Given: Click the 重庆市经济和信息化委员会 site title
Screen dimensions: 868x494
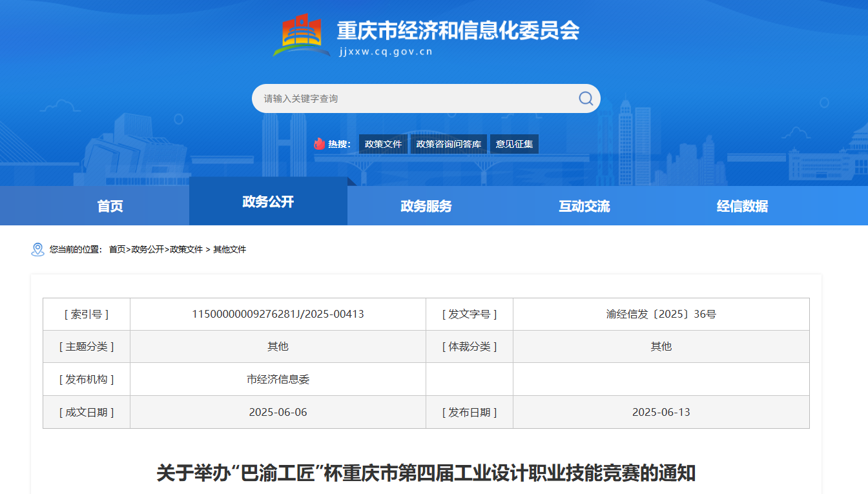Looking at the screenshot, I should pyautogui.click(x=458, y=30).
